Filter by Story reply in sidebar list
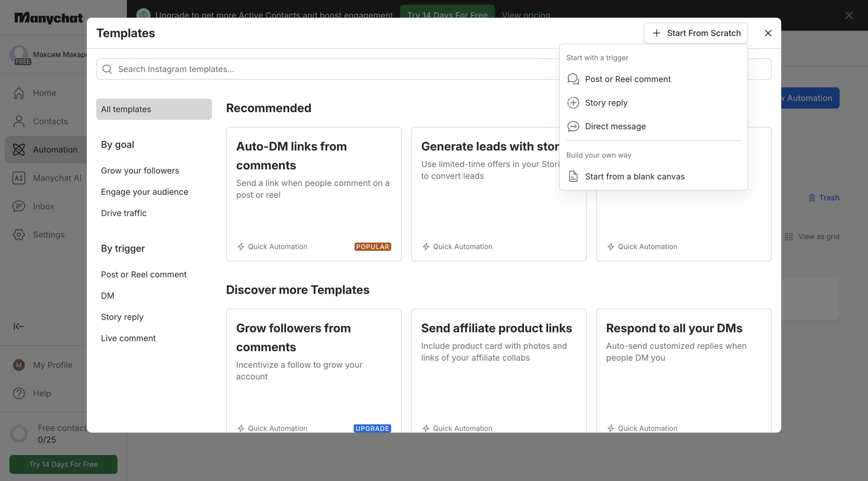868x481 pixels. [122, 317]
